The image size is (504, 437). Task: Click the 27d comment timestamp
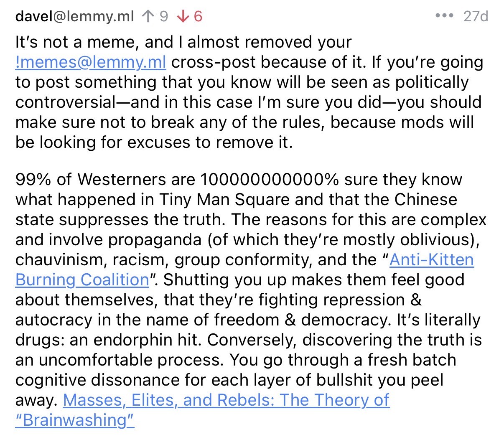click(x=476, y=16)
